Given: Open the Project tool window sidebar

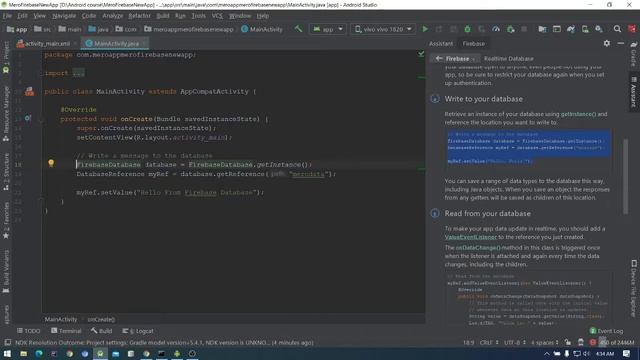Looking at the screenshot, I should pyautogui.click(x=6, y=56).
